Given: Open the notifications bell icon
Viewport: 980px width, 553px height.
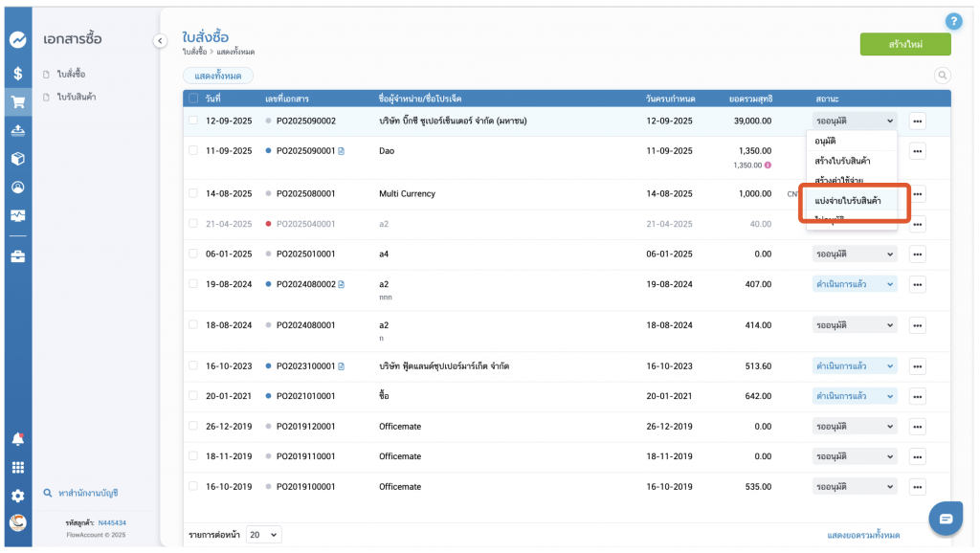Looking at the screenshot, I should point(17,439).
